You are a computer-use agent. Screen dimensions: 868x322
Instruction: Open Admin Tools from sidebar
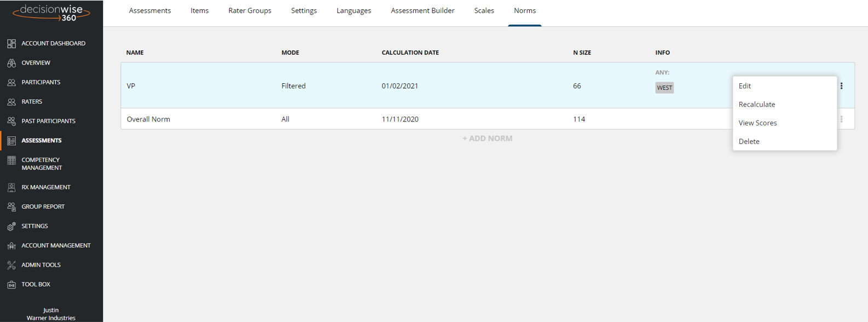click(x=41, y=265)
